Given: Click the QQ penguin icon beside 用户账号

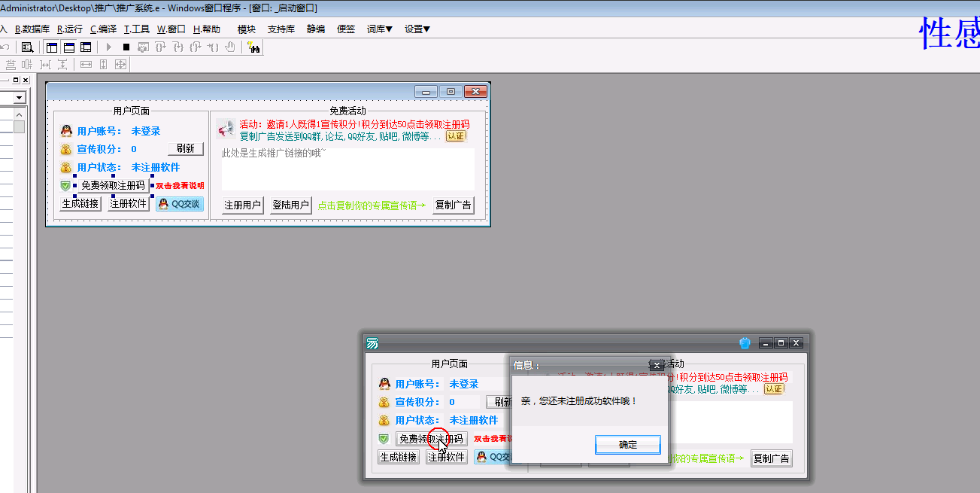Looking at the screenshot, I should click(x=66, y=131).
